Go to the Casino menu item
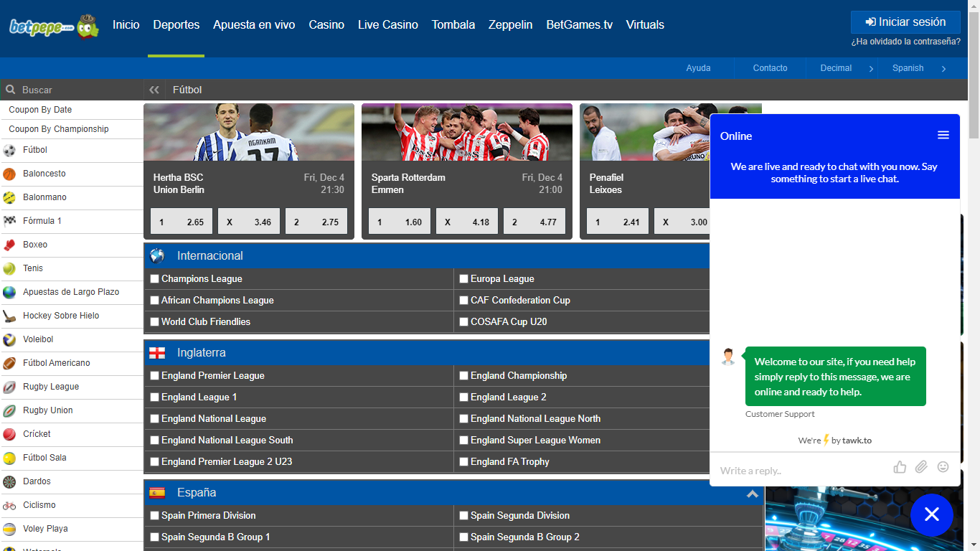This screenshot has height=551, width=980. [x=326, y=24]
